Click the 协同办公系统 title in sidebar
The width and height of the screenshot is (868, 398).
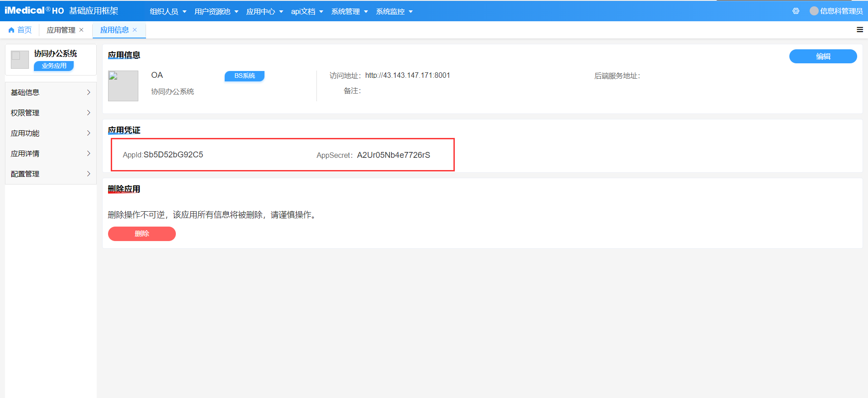(56, 53)
